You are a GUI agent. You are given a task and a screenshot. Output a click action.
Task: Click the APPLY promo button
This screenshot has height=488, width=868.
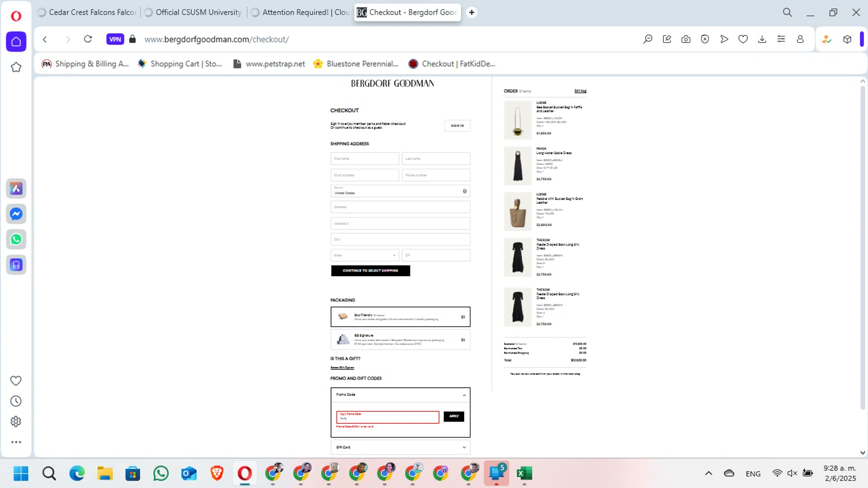coord(454,416)
